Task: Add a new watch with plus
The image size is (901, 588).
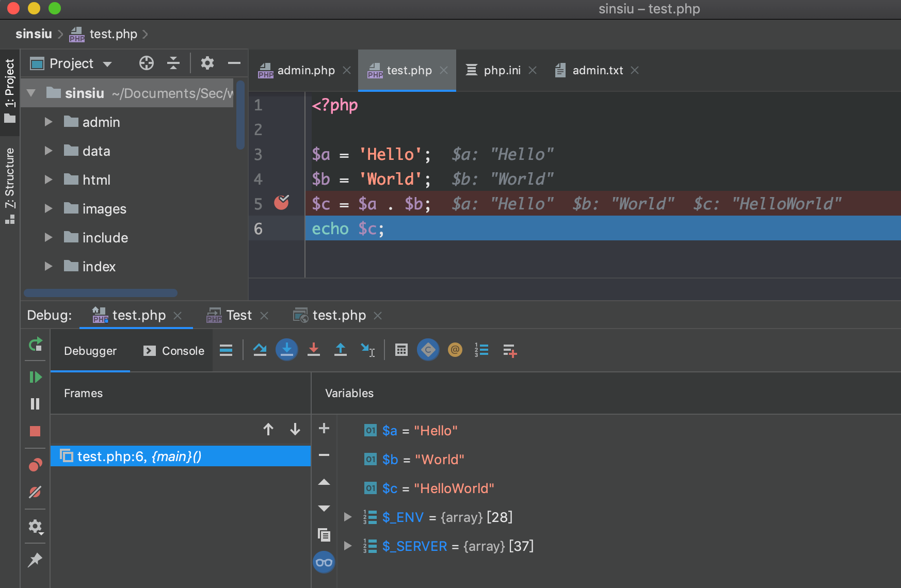Action: coord(324,428)
